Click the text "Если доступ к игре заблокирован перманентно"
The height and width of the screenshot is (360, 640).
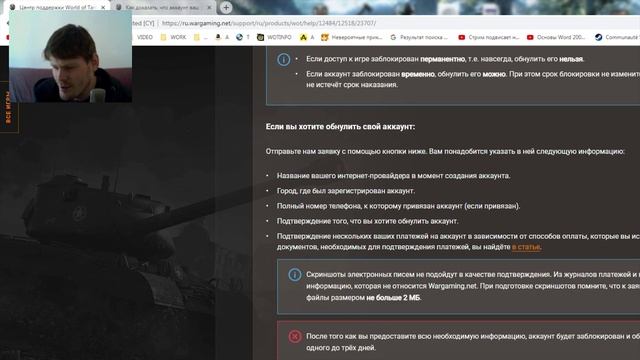click(385, 59)
